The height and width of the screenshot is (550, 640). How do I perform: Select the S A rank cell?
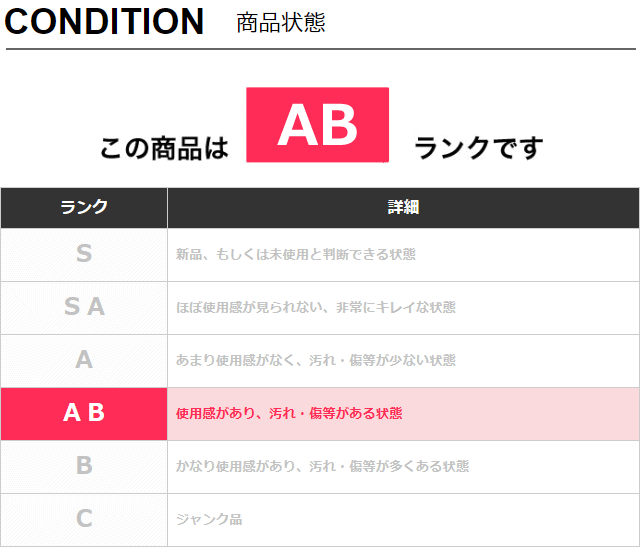click(x=84, y=307)
